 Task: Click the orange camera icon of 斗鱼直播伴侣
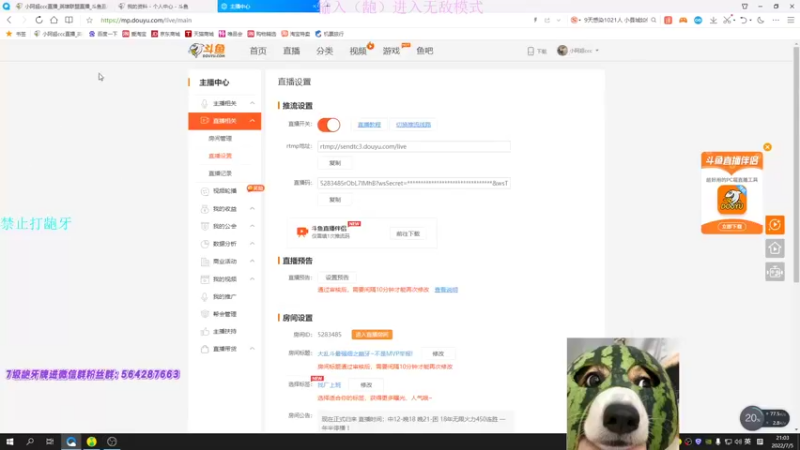[x=302, y=232]
